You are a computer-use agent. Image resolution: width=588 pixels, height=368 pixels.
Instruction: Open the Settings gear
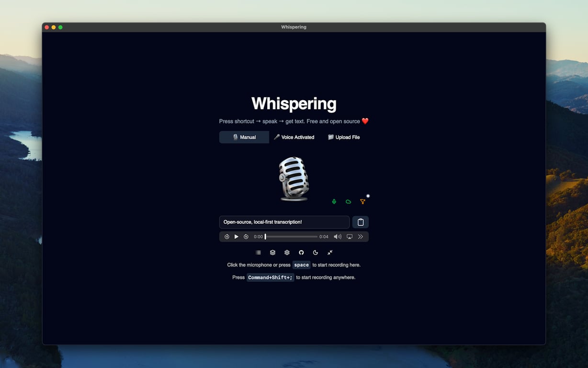pyautogui.click(x=287, y=253)
